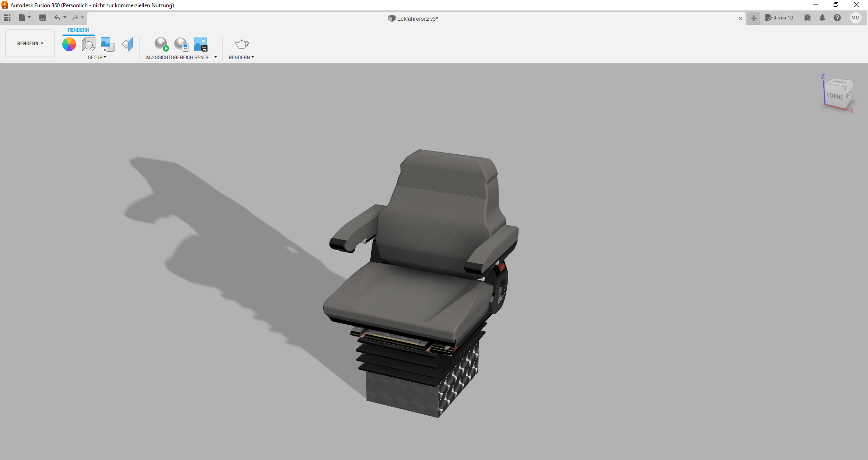This screenshot has width=868, height=460.
Task: Open In-Canvas Render Settings icon
Action: pos(181,44)
